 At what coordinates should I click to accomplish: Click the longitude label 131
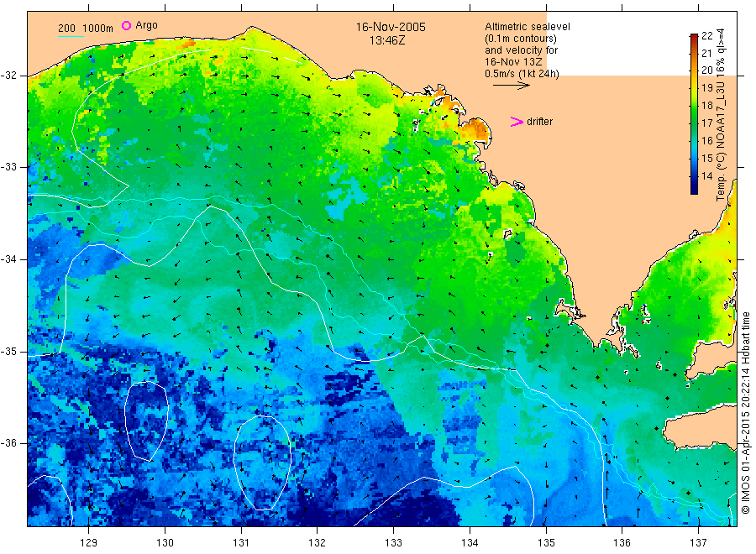(241, 543)
